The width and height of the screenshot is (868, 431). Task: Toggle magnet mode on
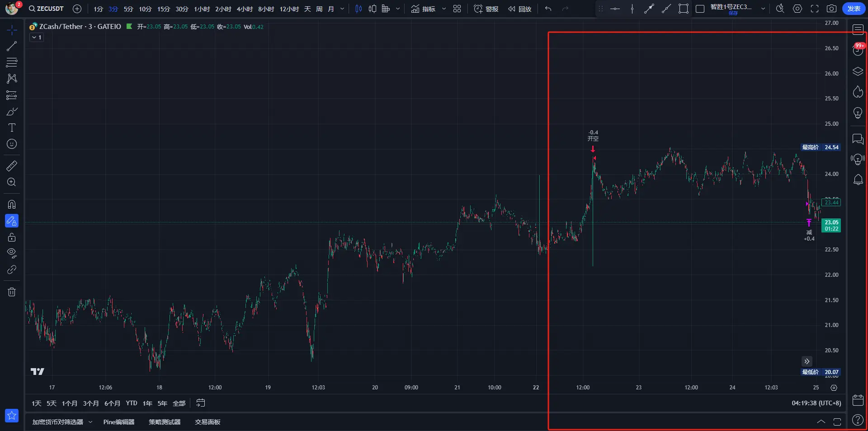point(12,204)
